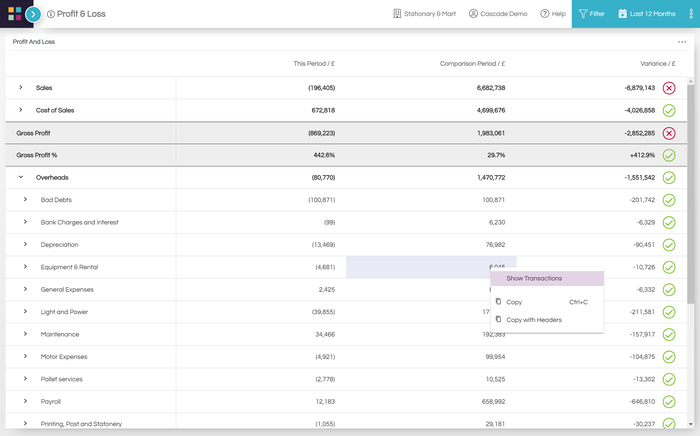Expand sidebar with the round arrow button
This screenshot has width=700, height=436.
[x=33, y=14]
